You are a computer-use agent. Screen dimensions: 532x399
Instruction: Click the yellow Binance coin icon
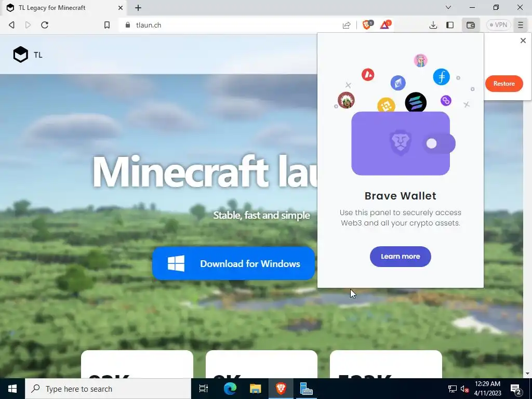(x=386, y=105)
